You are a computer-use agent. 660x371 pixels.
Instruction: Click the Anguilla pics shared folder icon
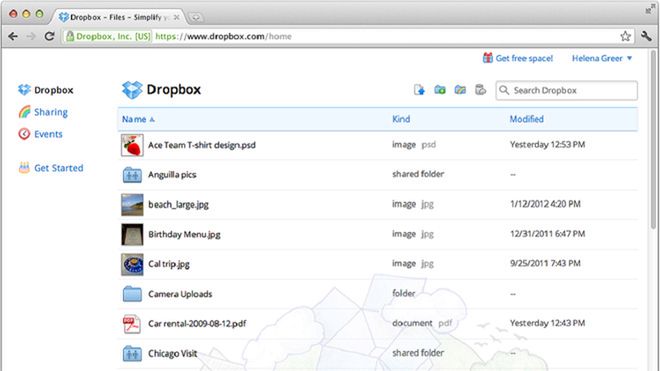coord(132,175)
